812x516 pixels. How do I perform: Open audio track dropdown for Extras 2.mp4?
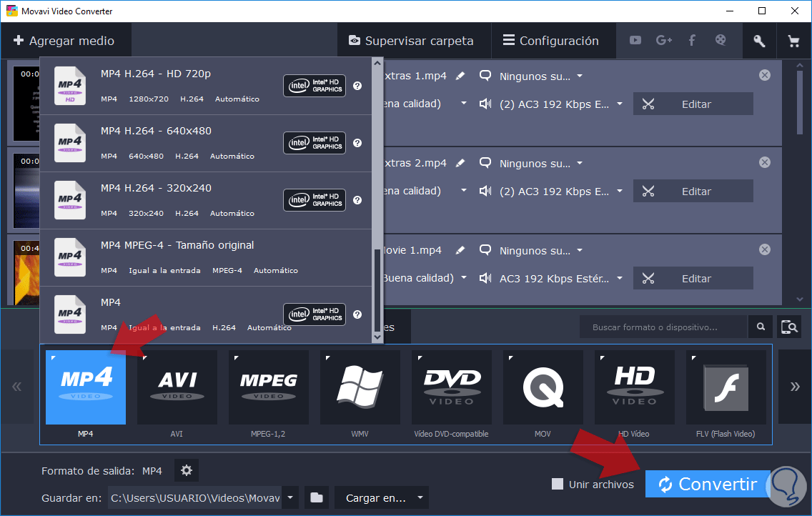[619, 191]
